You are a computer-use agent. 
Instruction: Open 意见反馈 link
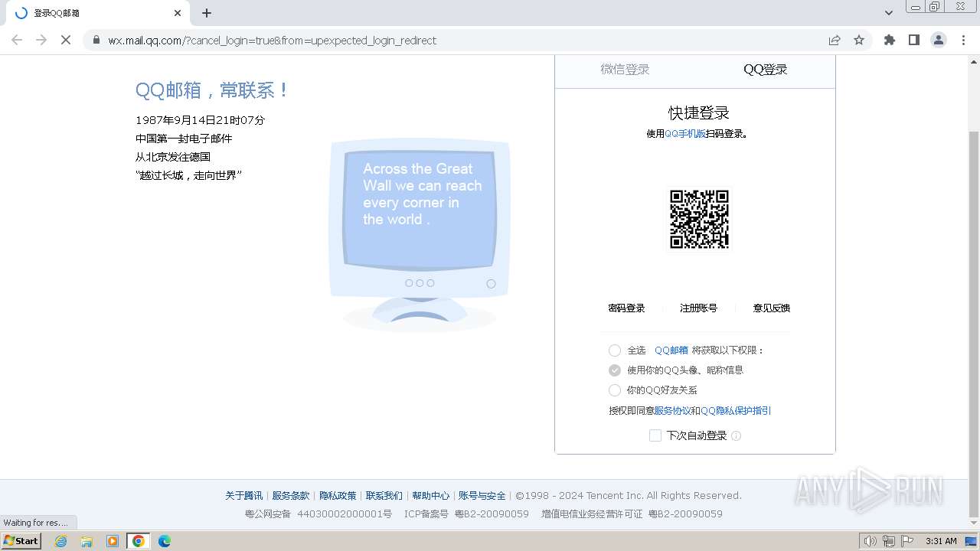[x=771, y=308]
